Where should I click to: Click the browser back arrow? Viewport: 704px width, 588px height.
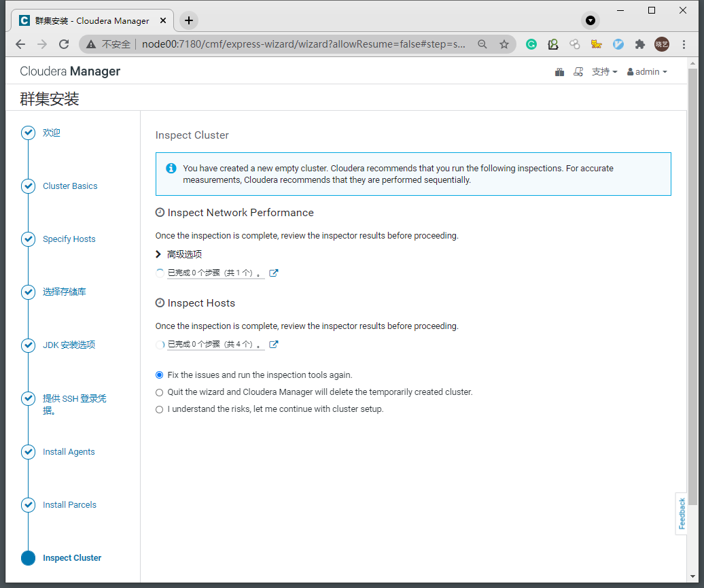20,44
